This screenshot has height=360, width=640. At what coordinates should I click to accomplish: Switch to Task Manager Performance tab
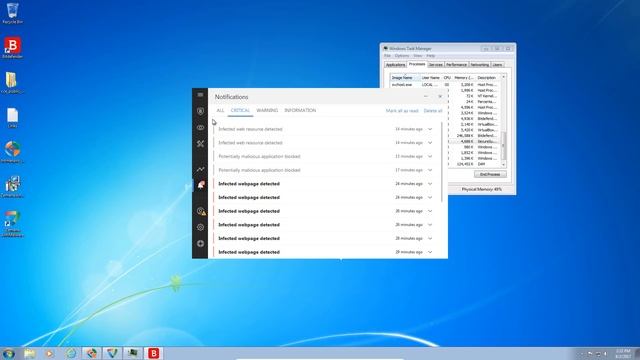[x=456, y=65]
